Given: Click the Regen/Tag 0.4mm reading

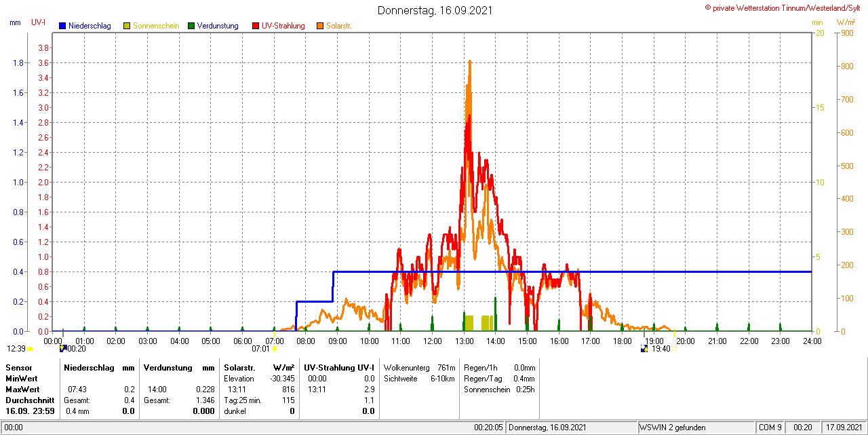Looking at the screenshot, I should click(x=500, y=378).
